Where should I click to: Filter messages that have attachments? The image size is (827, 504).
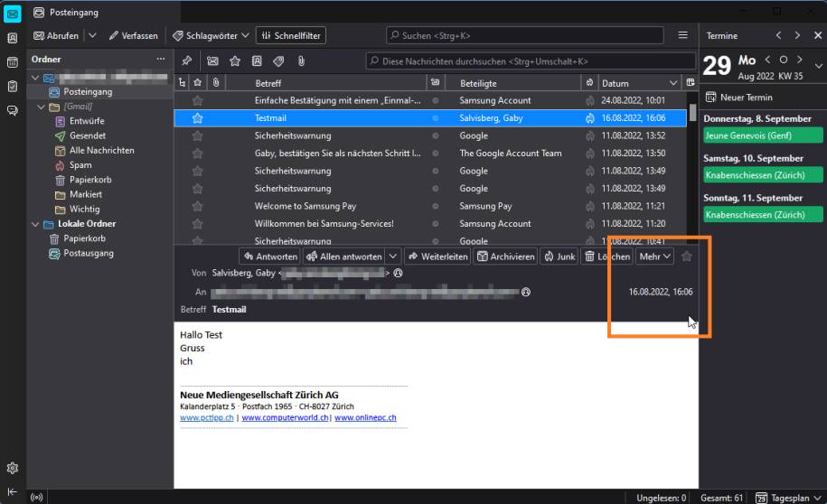coord(301,61)
